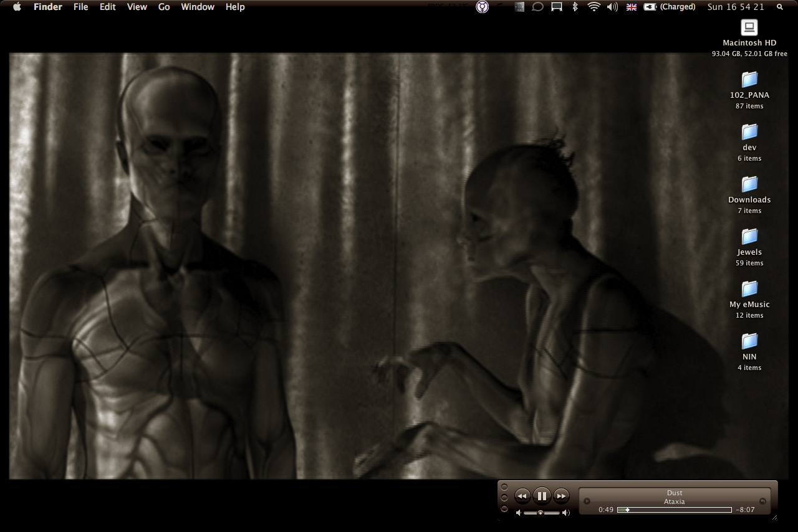The image size is (798, 532).
Task: Select the Downloads folder icon
Action: [749, 184]
